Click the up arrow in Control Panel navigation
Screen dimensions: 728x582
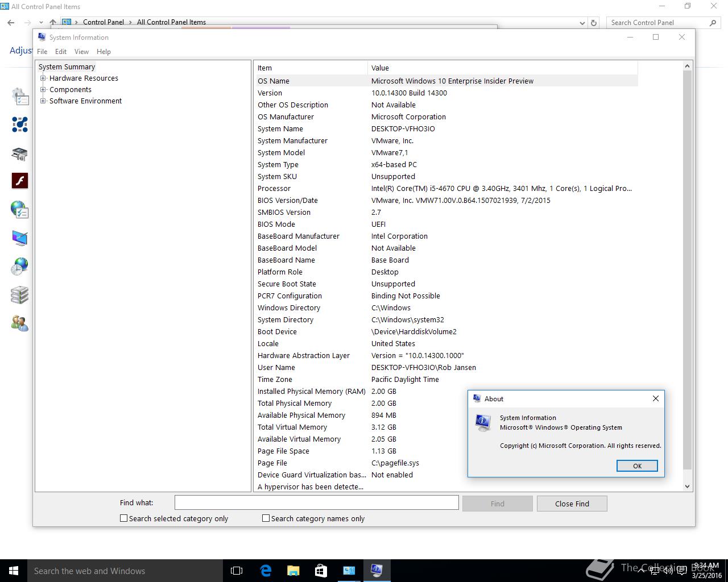tap(53, 23)
